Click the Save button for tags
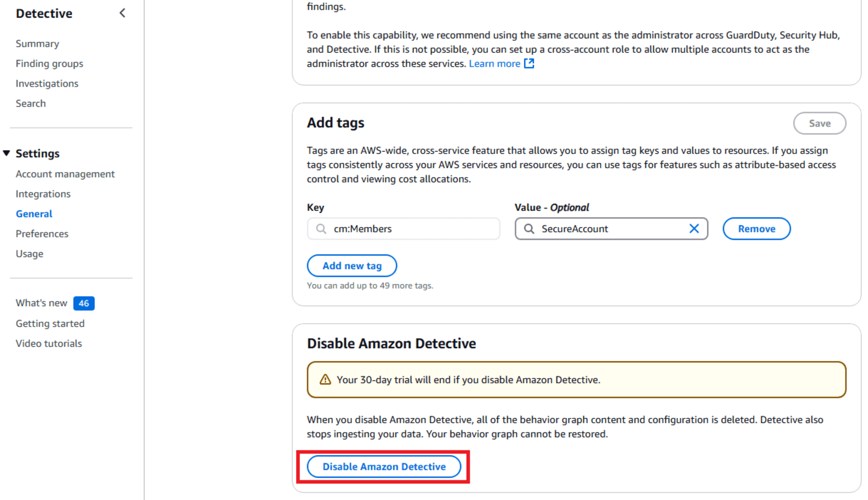This screenshot has height=500, width=868. pos(819,123)
